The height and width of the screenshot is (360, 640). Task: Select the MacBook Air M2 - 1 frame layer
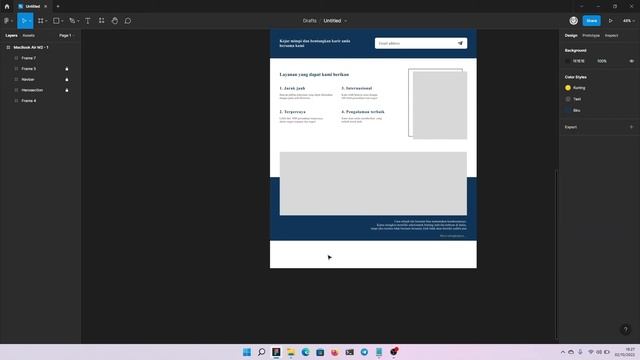[31, 48]
